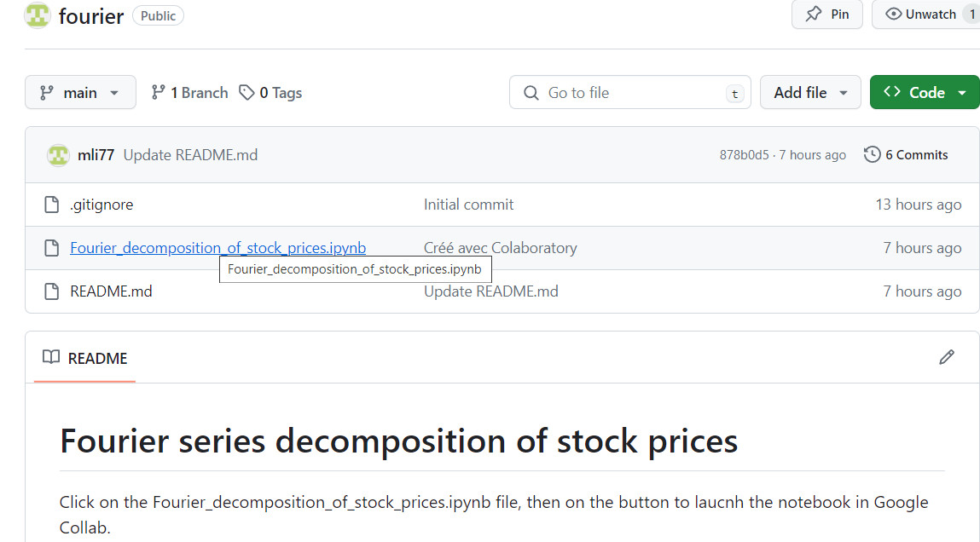Viewport: 980px width, 542px height.
Task: Pin this repository
Action: [826, 14]
